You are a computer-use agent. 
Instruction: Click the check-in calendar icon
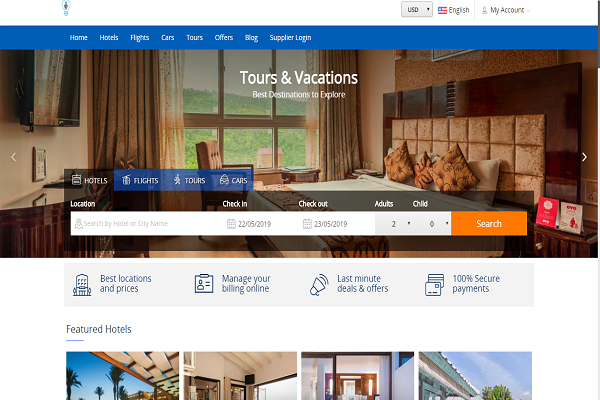[231, 224]
